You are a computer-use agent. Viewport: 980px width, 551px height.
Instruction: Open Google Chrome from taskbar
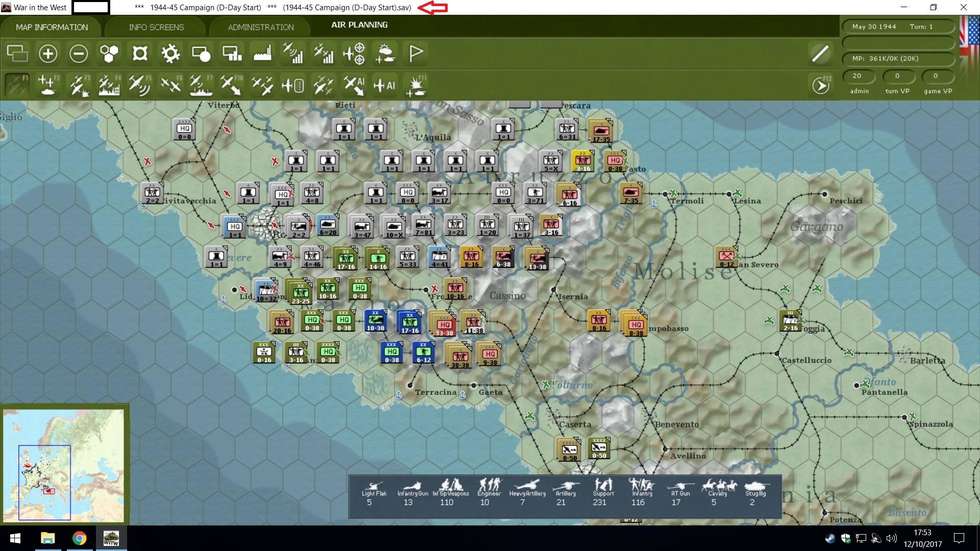[79, 538]
